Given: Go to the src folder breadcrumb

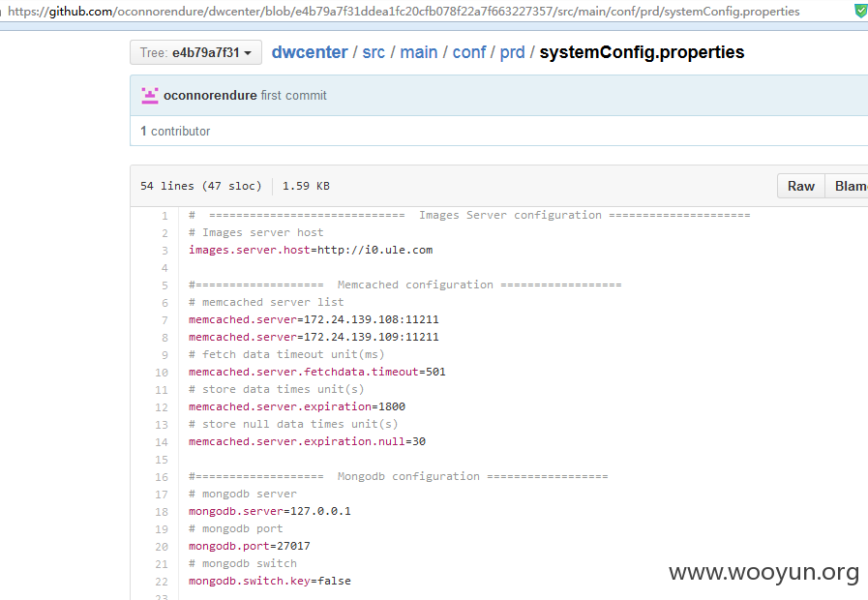Looking at the screenshot, I should click(374, 52).
